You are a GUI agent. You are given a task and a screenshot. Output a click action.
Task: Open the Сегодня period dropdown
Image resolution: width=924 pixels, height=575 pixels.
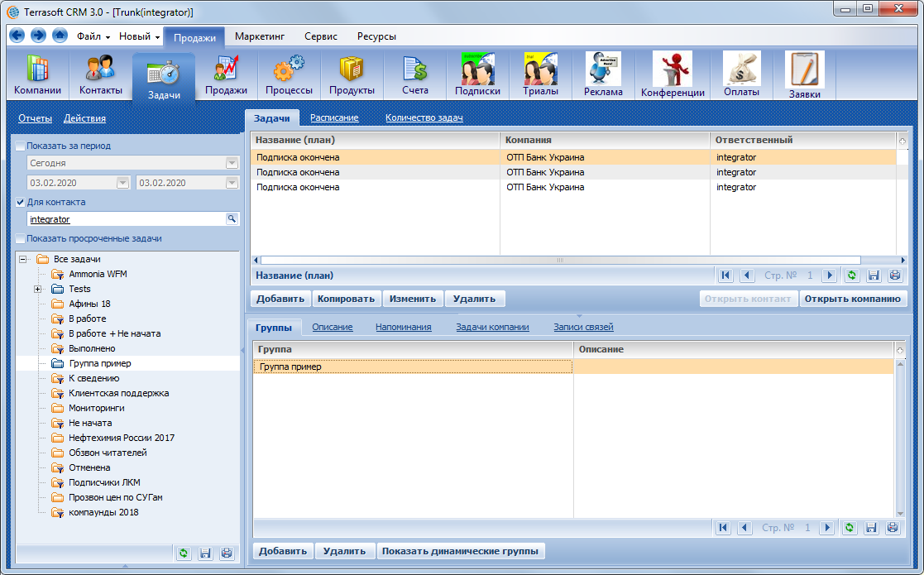click(232, 163)
